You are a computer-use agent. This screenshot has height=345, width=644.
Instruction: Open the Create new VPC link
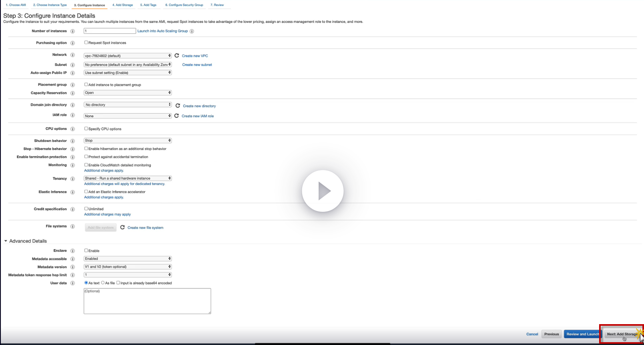point(195,56)
